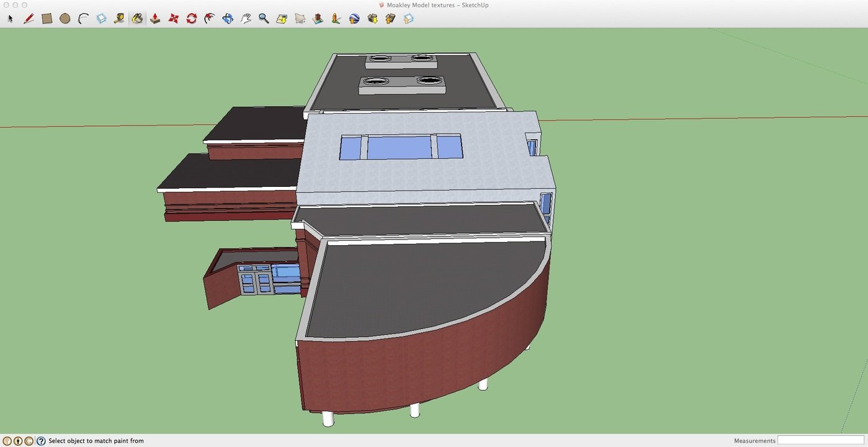This screenshot has height=447, width=868.
Task: Open the help question mark in status bar
Action: coord(41,441)
